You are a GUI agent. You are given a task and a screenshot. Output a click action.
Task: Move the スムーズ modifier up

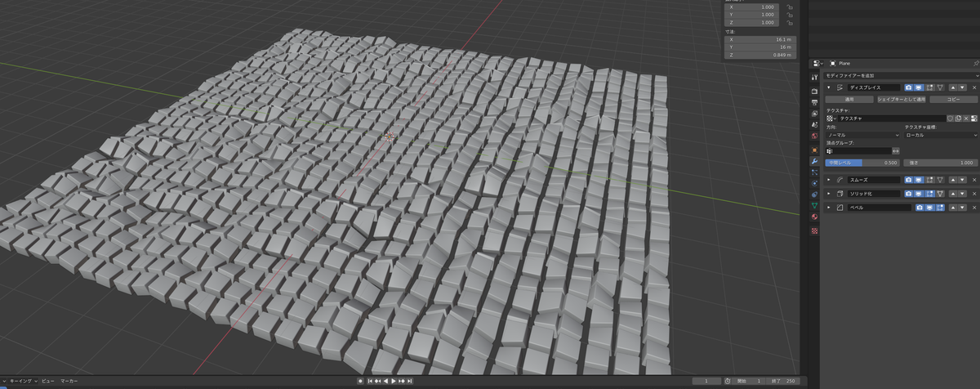pos(952,180)
